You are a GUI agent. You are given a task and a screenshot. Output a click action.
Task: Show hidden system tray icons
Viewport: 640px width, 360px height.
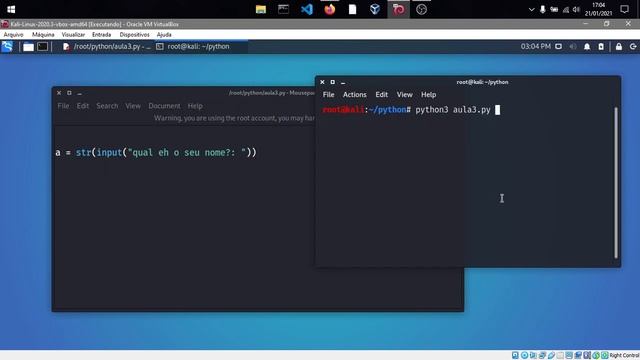pos(531,9)
